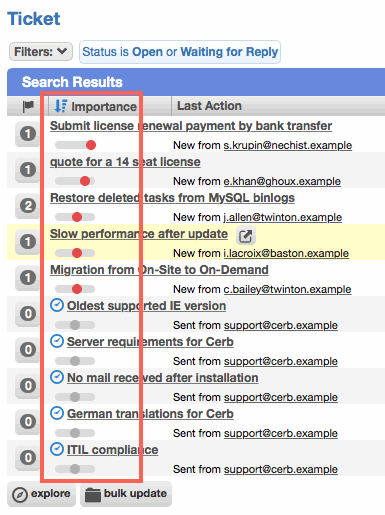Click the folder icon on bulk update
The width and height of the screenshot is (385, 515).
(x=93, y=495)
